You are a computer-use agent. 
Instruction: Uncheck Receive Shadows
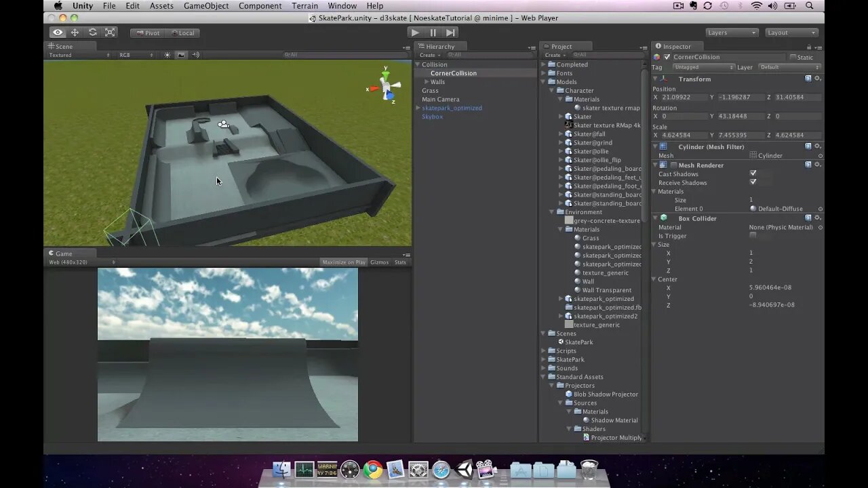click(x=753, y=182)
